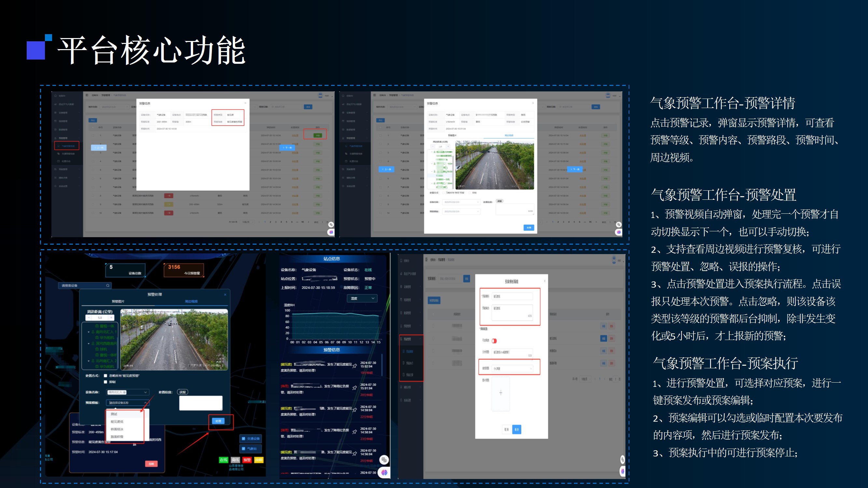Check the 忽略所有"能见度预警" checkbox

click(x=105, y=375)
